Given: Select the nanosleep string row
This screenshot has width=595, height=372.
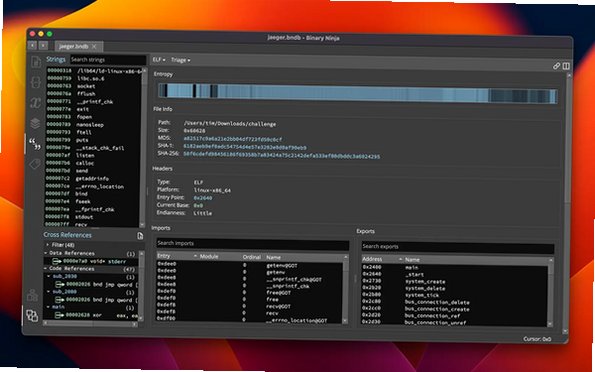Looking at the screenshot, I should 93,125.
